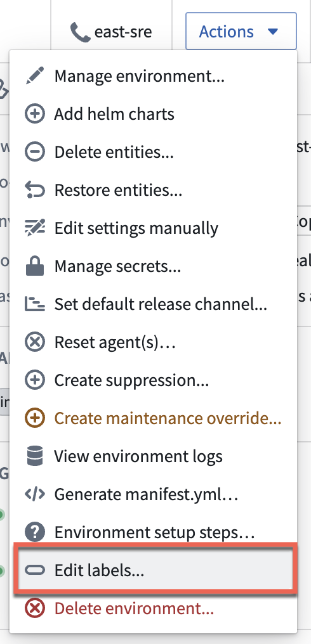Select Delete environment... in red

point(153,609)
